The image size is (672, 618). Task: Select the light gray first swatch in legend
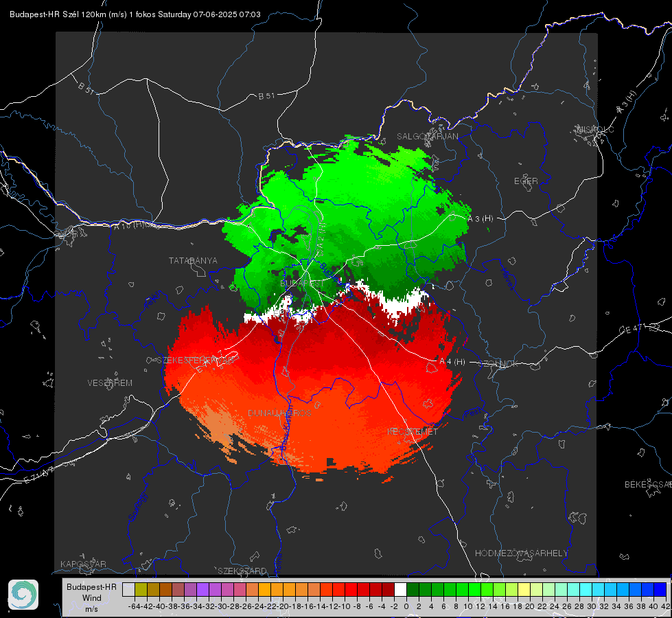pos(128,589)
